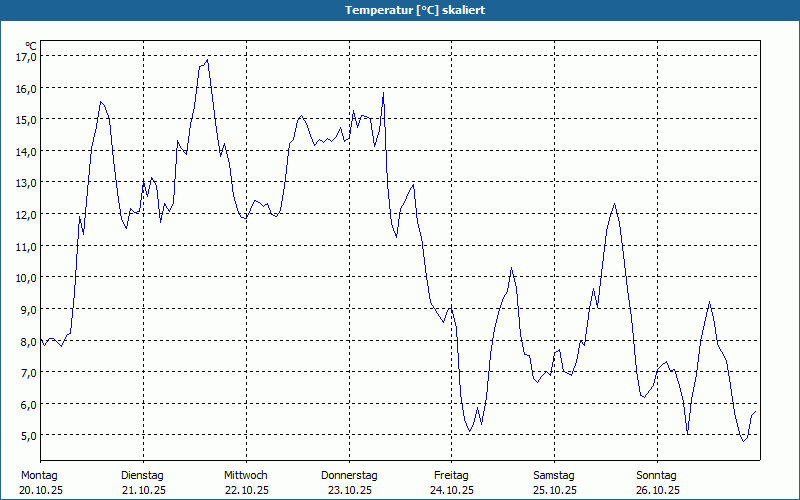The image size is (800, 500).
Task: Click the 7,0 axis label
Action: click(x=29, y=372)
